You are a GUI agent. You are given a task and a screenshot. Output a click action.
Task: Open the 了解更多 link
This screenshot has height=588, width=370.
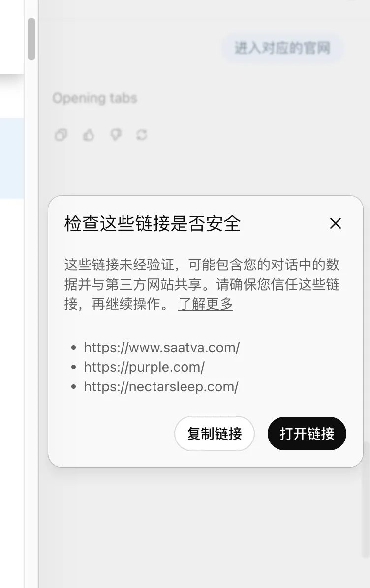coord(206,304)
